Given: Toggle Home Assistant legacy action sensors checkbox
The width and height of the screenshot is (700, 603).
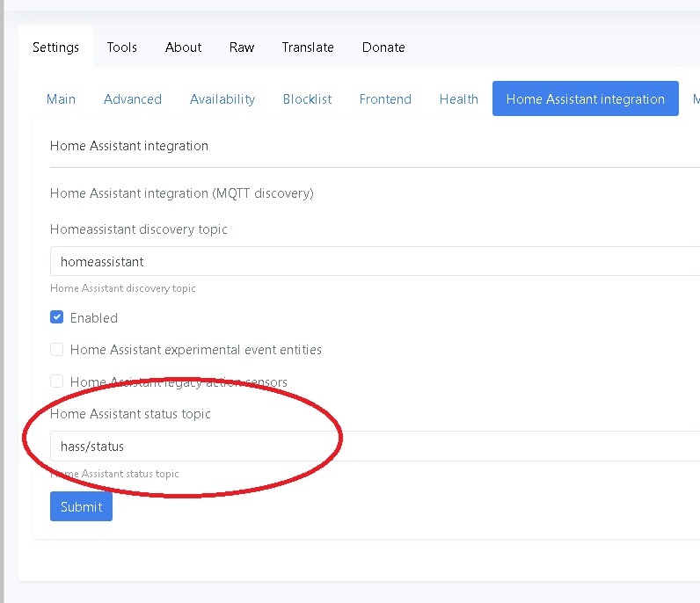Looking at the screenshot, I should [57, 381].
